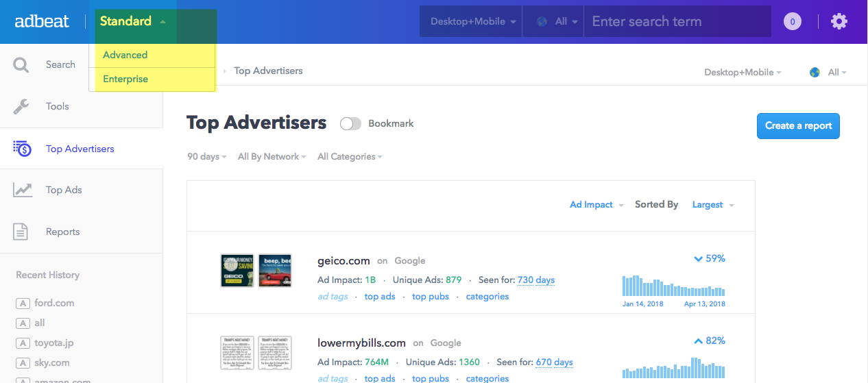This screenshot has height=383, width=868.
Task: Open top ads link under lowermybills.com
Action: pos(380,378)
